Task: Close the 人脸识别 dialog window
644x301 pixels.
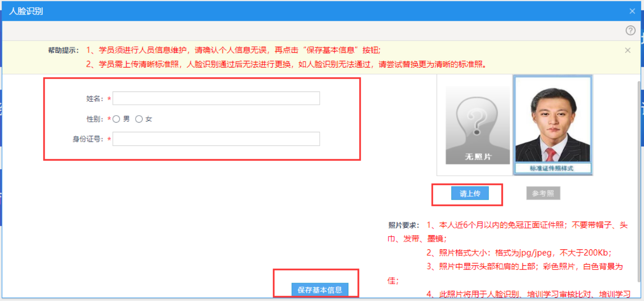Action: click(x=632, y=11)
